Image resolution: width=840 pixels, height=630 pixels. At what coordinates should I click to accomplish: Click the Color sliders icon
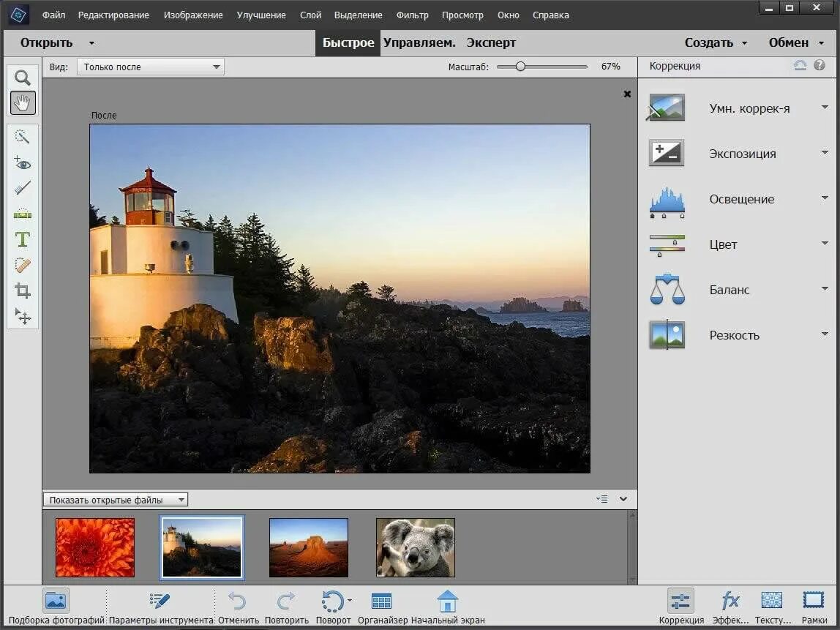[x=667, y=245]
